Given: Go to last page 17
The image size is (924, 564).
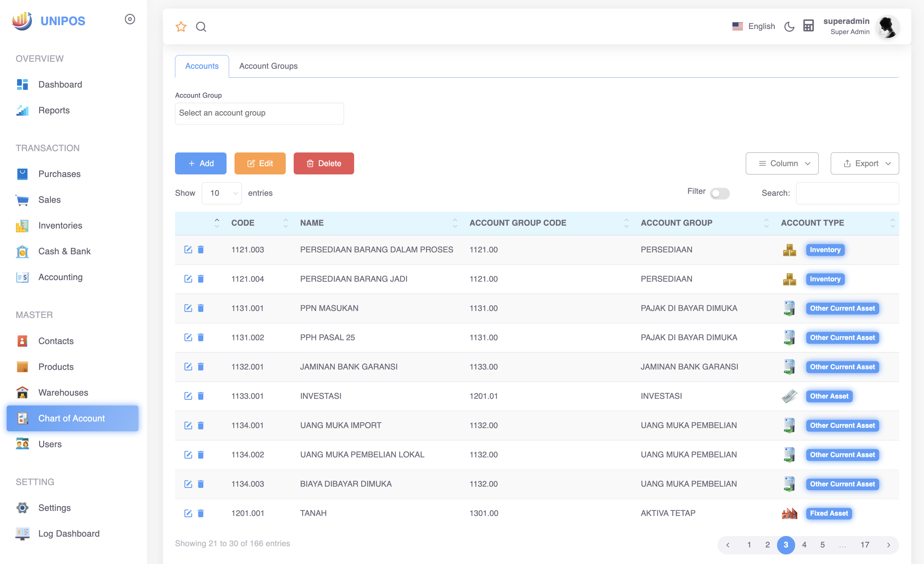Looking at the screenshot, I should click(865, 545).
